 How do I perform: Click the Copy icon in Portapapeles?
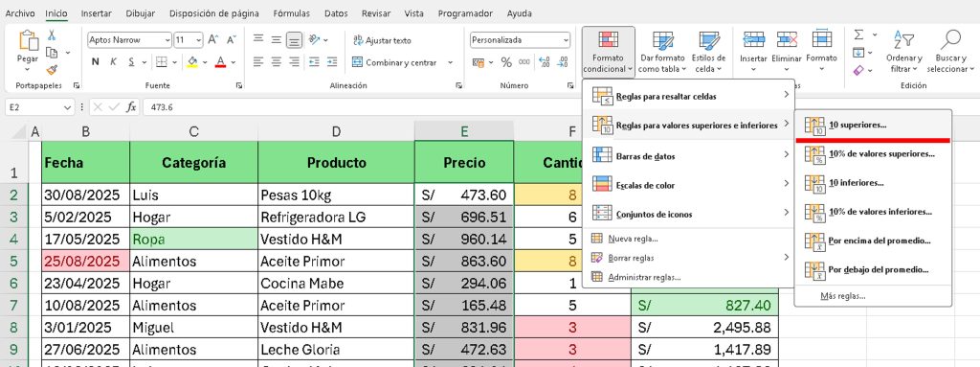pos(52,53)
